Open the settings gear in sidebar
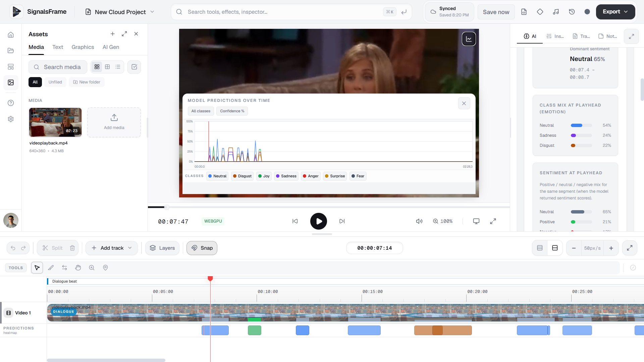 coord(11,119)
